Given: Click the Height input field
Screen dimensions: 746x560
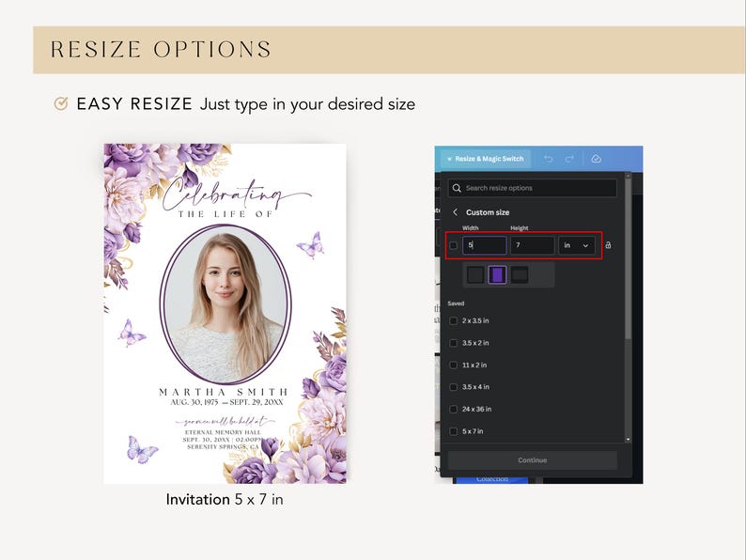Looking at the screenshot, I should click(x=533, y=245).
